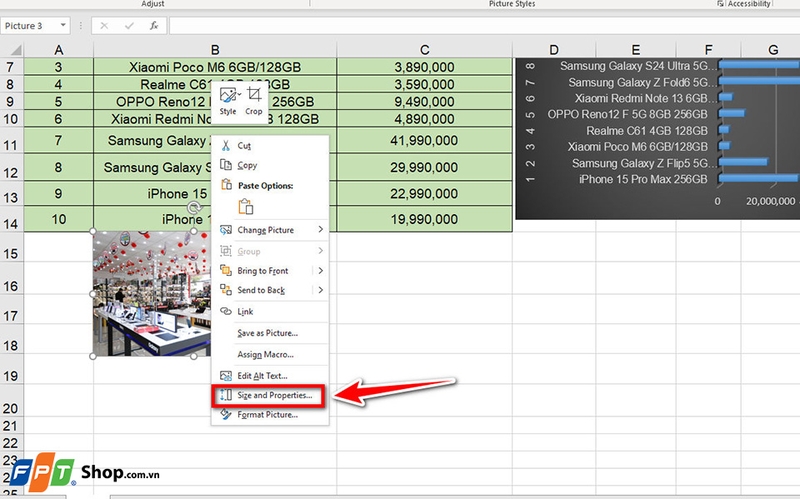Click inside the formula bar input

(x=484, y=26)
